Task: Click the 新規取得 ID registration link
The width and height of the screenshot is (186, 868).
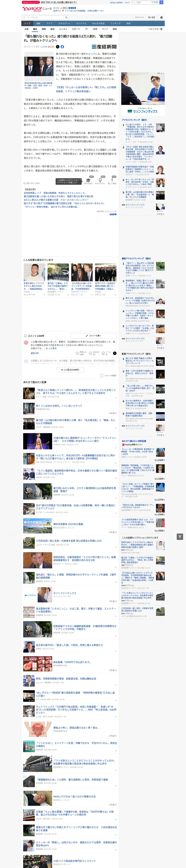Action: [72, 8]
